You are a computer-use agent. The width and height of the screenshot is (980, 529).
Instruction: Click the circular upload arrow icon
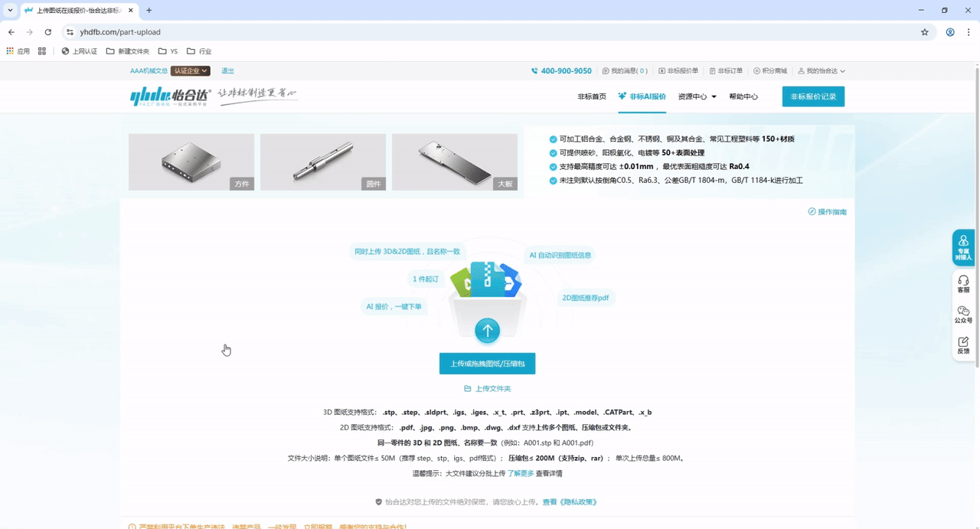[487, 331]
